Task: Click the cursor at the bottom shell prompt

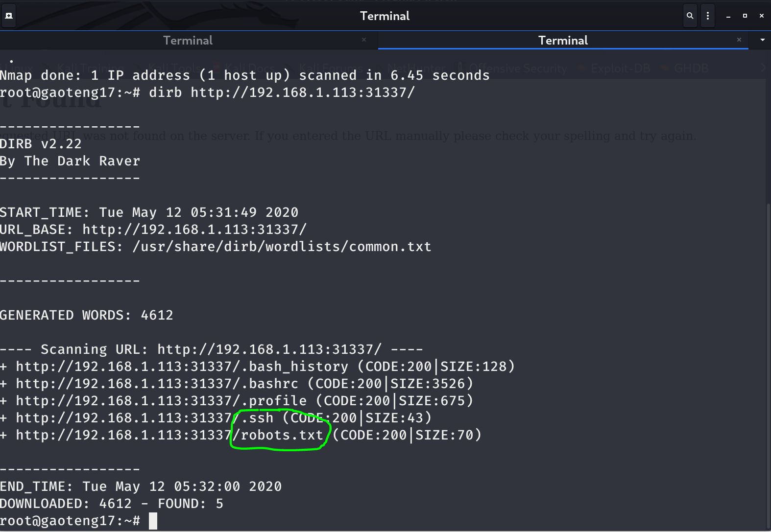Action: click(153, 521)
